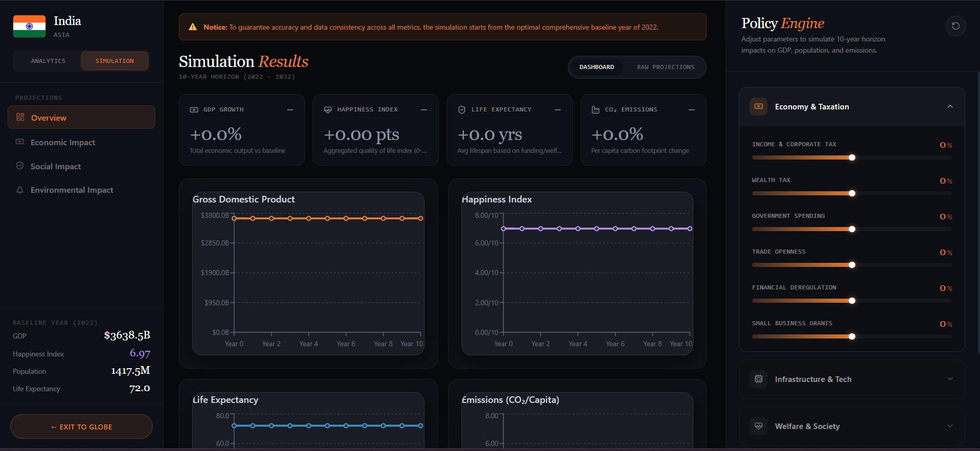This screenshot has width=980, height=451.
Task: Click the Social Impact shield icon
Action: point(20,166)
